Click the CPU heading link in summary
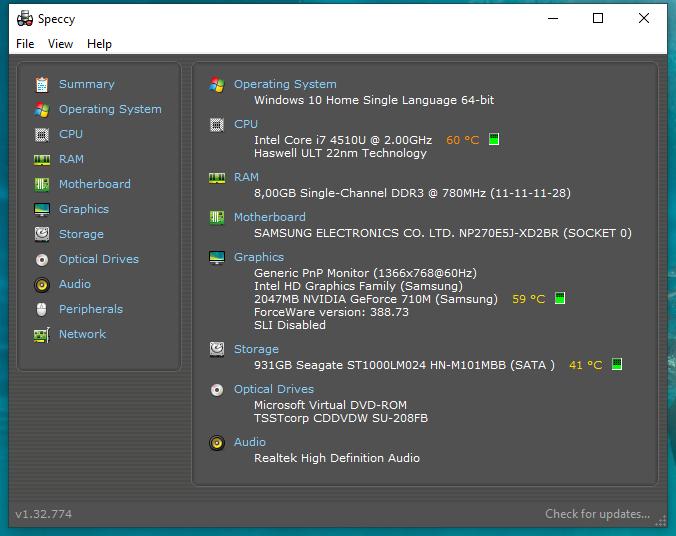 [x=246, y=124]
